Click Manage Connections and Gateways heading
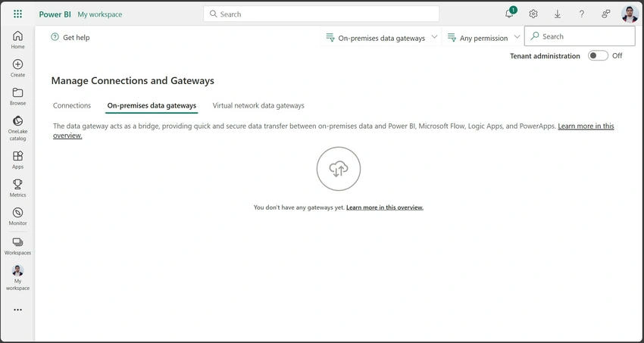This screenshot has height=343, width=644. 133,81
